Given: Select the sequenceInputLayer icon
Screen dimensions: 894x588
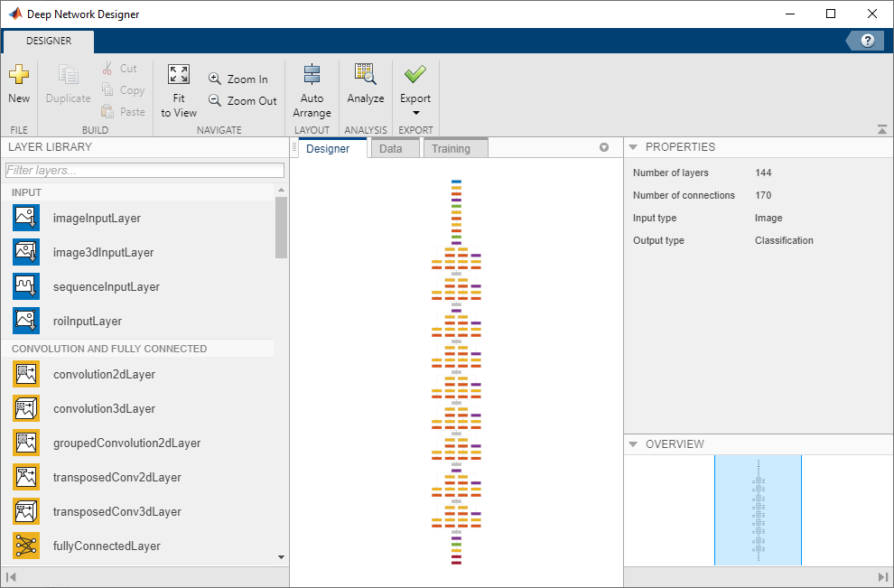Looking at the screenshot, I should tap(26, 286).
